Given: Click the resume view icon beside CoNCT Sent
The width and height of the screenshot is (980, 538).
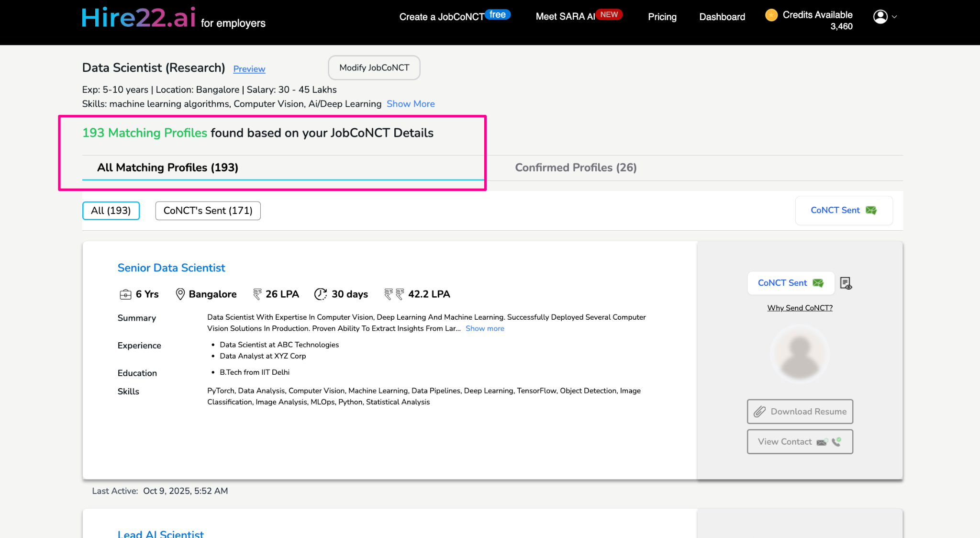Looking at the screenshot, I should point(846,283).
